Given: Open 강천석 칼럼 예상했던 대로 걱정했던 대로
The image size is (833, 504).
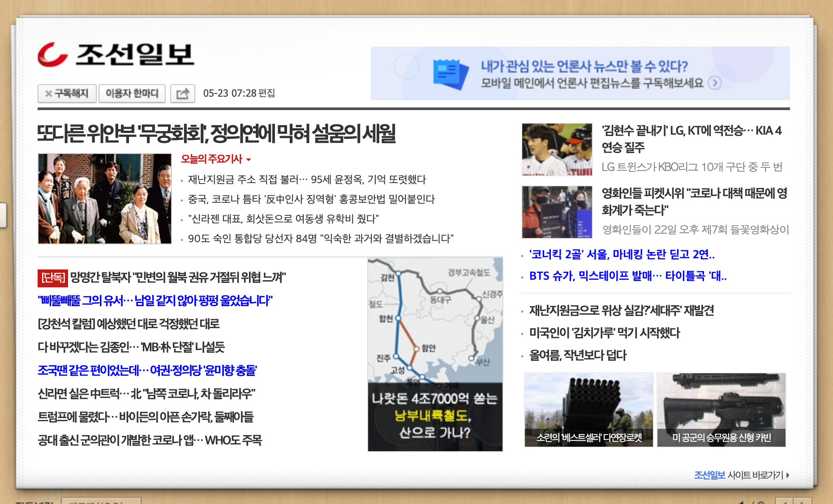Looking at the screenshot, I should [x=129, y=324].
